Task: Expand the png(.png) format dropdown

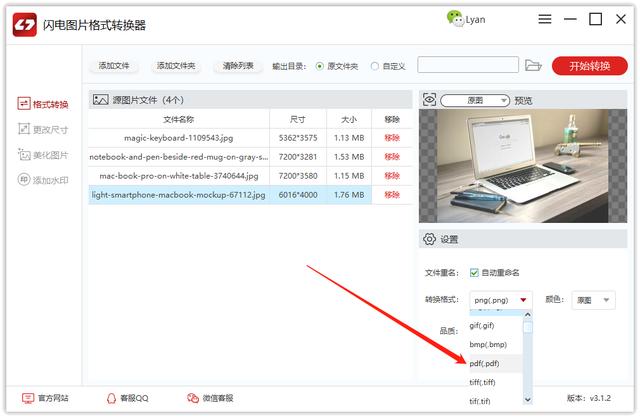Action: click(x=501, y=300)
